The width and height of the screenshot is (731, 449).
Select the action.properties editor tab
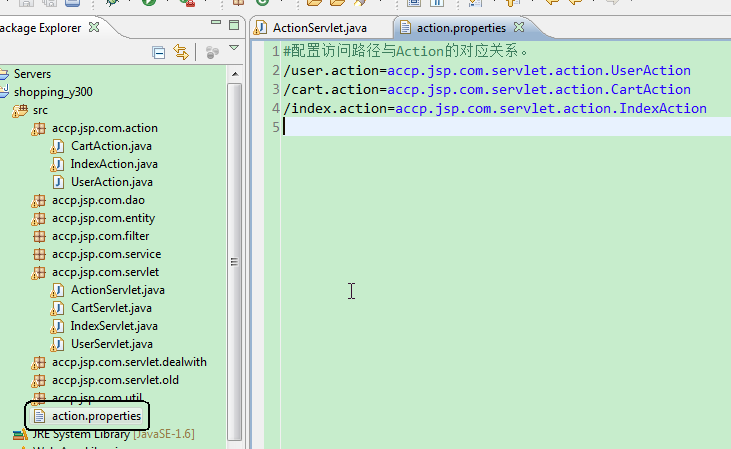(460, 28)
